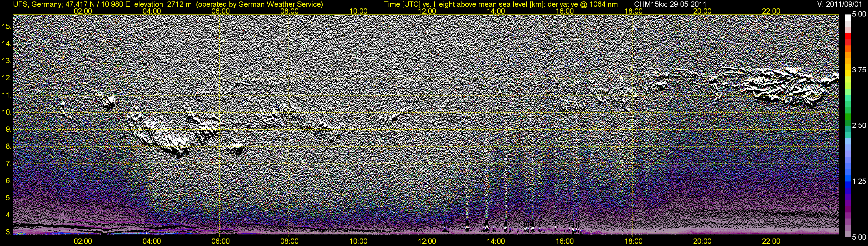The image size is (868, 246).
Task: Click the colorbar value 2.50
Action: (859, 126)
